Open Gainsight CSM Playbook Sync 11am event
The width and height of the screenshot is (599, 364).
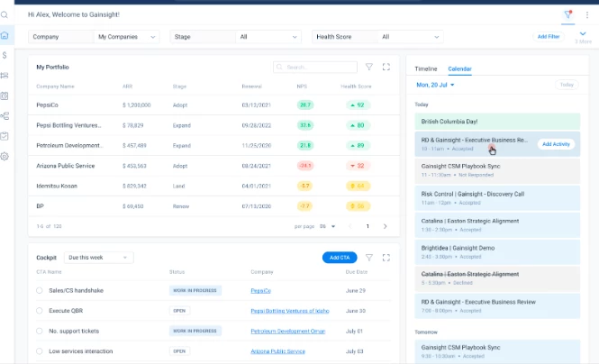[x=497, y=170]
